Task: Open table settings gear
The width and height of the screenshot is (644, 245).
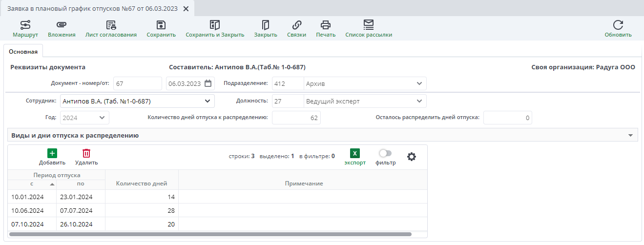Action: (412, 157)
